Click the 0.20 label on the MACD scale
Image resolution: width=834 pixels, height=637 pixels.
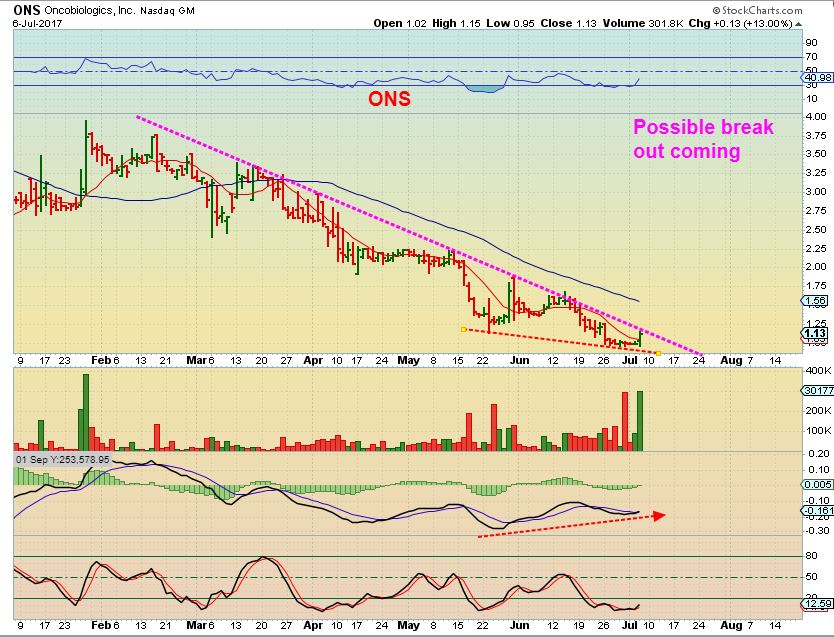pyautogui.click(x=819, y=454)
